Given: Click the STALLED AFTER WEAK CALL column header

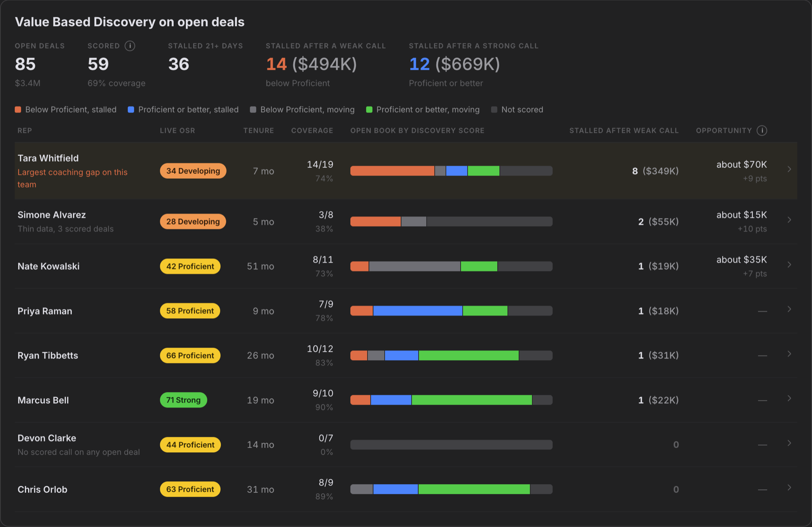Looking at the screenshot, I should pyautogui.click(x=624, y=130).
